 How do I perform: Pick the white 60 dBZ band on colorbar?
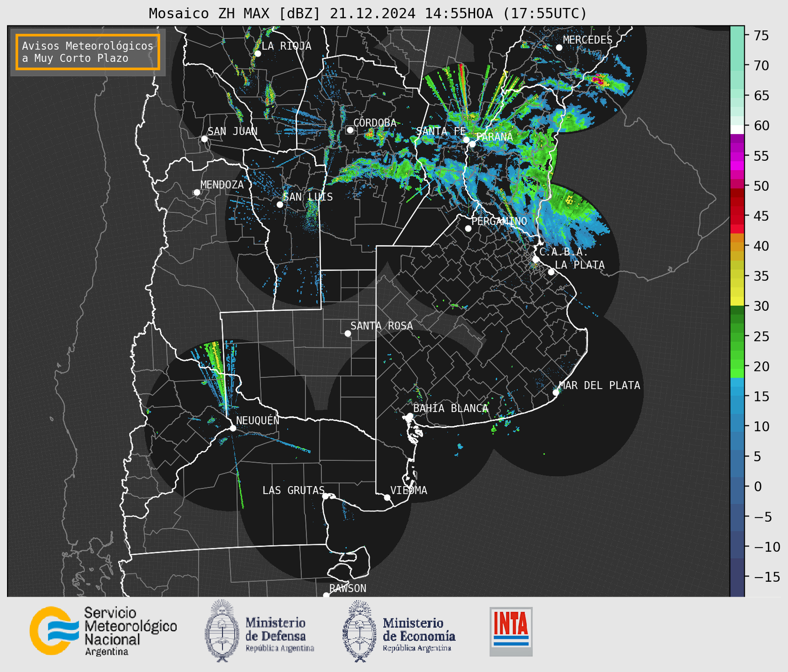[x=737, y=130]
